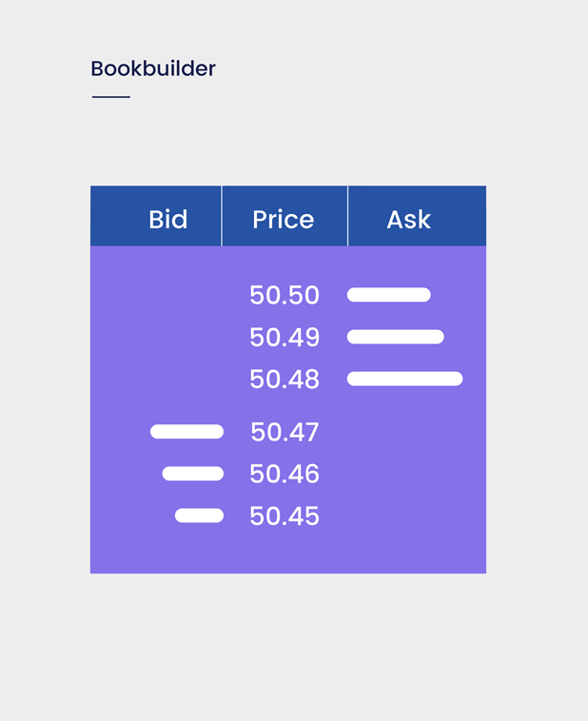588x721 pixels.
Task: Click the divider between Price and Ask headers
Action: (x=348, y=216)
